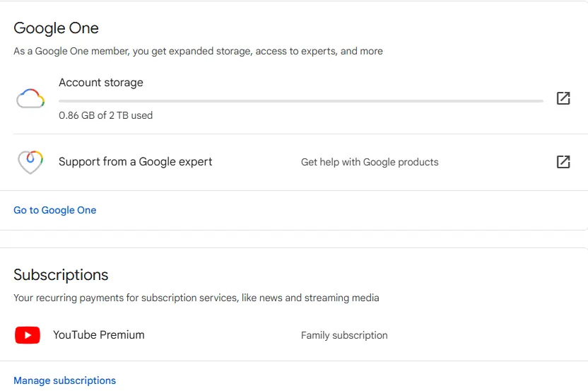Click the Google One cloud icon
This screenshot has height=391, width=588.
pyautogui.click(x=30, y=98)
